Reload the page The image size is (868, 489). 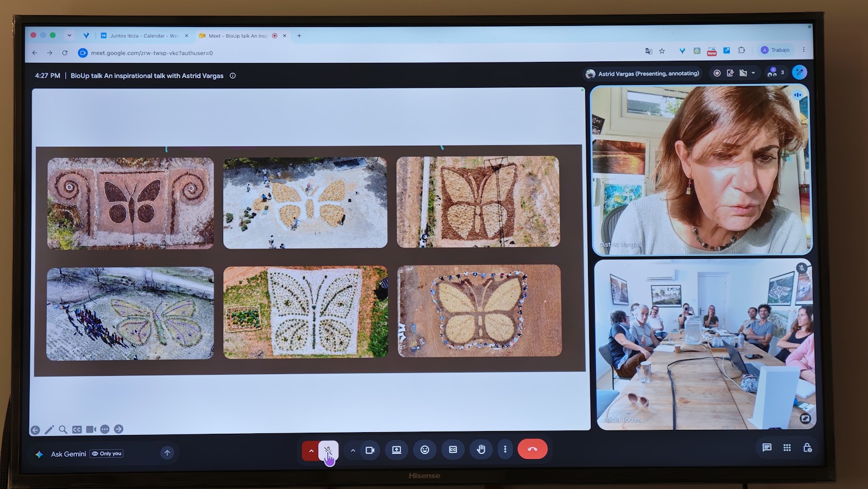[x=65, y=53]
